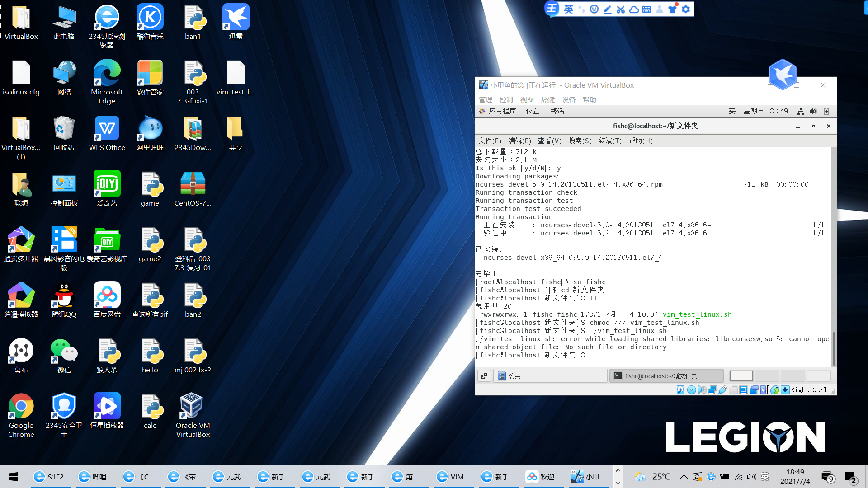Open soft keyboard from IME bar
The image size is (868, 488).
pyautogui.click(x=646, y=9)
